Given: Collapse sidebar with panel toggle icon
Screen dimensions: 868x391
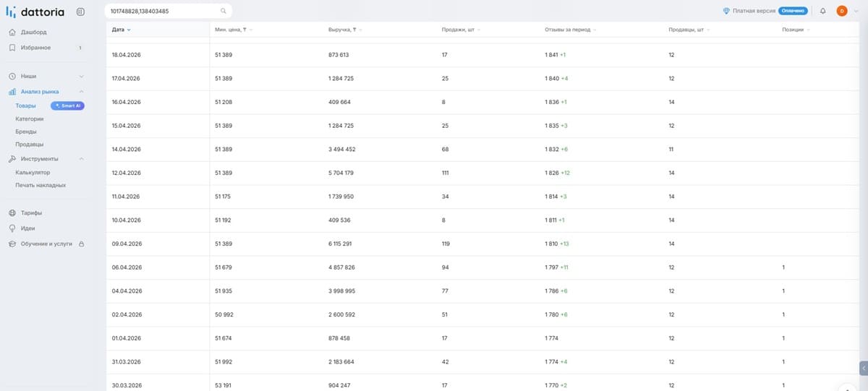Looking at the screenshot, I should point(80,12).
